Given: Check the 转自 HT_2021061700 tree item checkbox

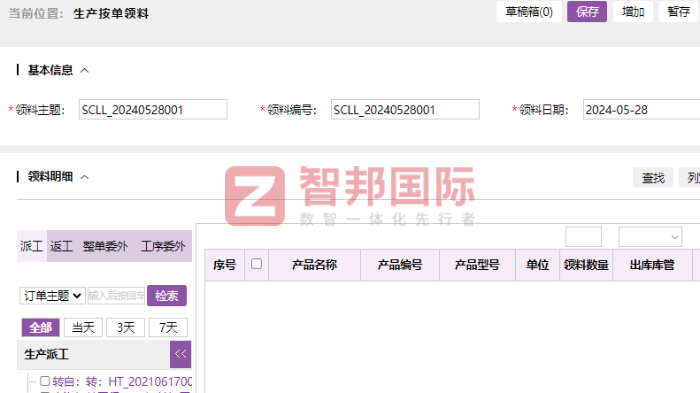Looking at the screenshot, I should click(x=45, y=381).
